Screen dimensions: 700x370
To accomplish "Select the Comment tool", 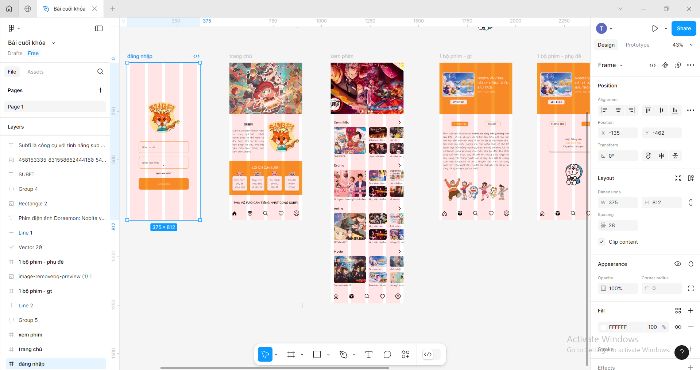I will pyautogui.click(x=387, y=354).
